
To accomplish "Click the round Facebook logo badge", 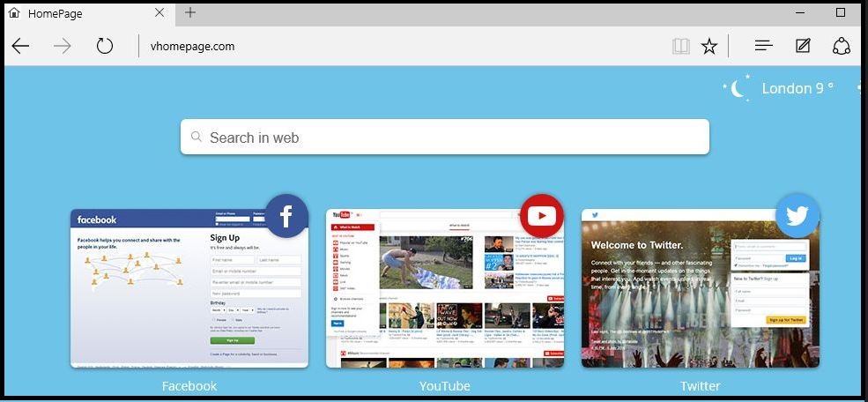I will (x=286, y=216).
